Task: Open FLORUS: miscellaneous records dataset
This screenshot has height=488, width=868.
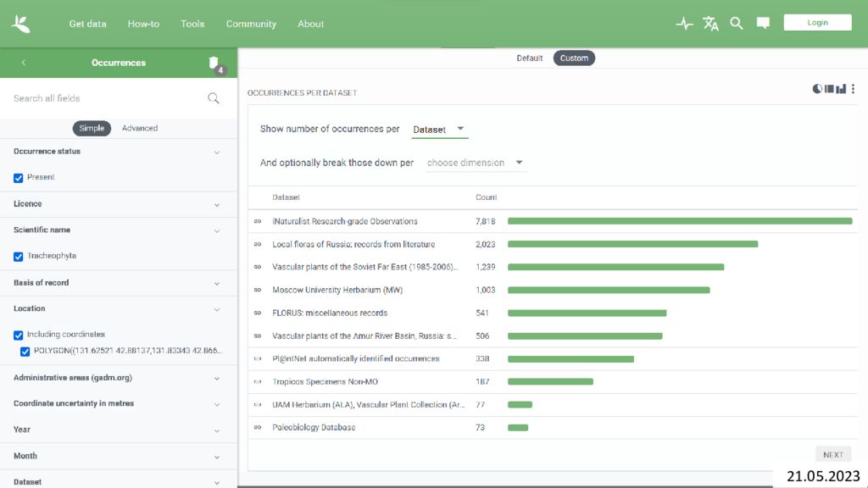Action: (330, 313)
